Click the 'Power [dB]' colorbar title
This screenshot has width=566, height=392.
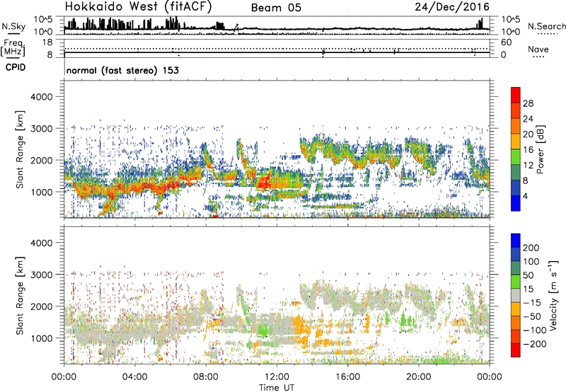click(541, 149)
